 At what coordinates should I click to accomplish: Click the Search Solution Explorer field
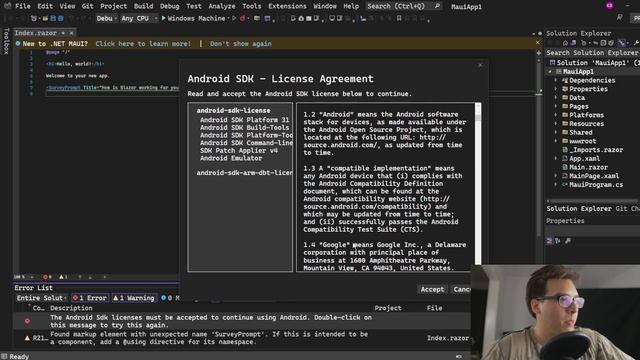click(592, 53)
